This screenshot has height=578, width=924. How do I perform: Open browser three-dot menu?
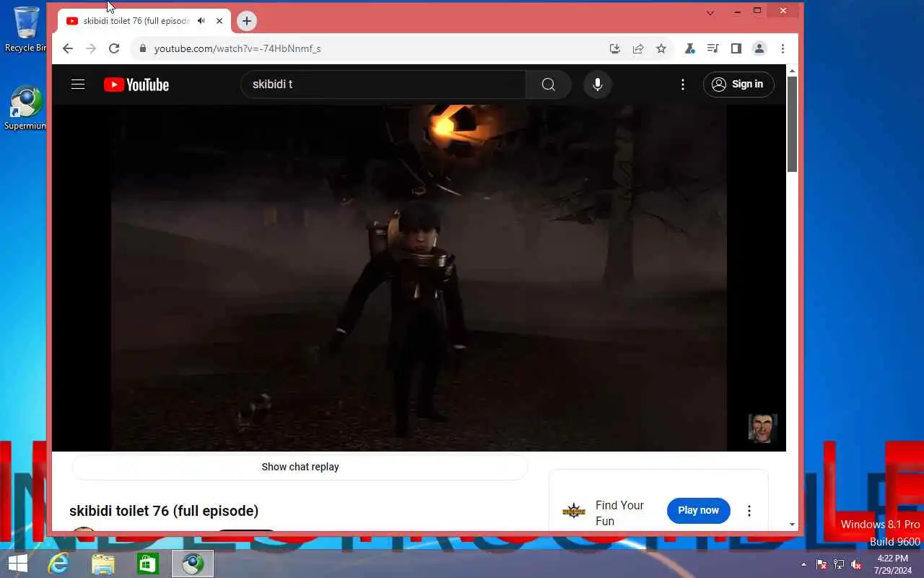coord(783,48)
